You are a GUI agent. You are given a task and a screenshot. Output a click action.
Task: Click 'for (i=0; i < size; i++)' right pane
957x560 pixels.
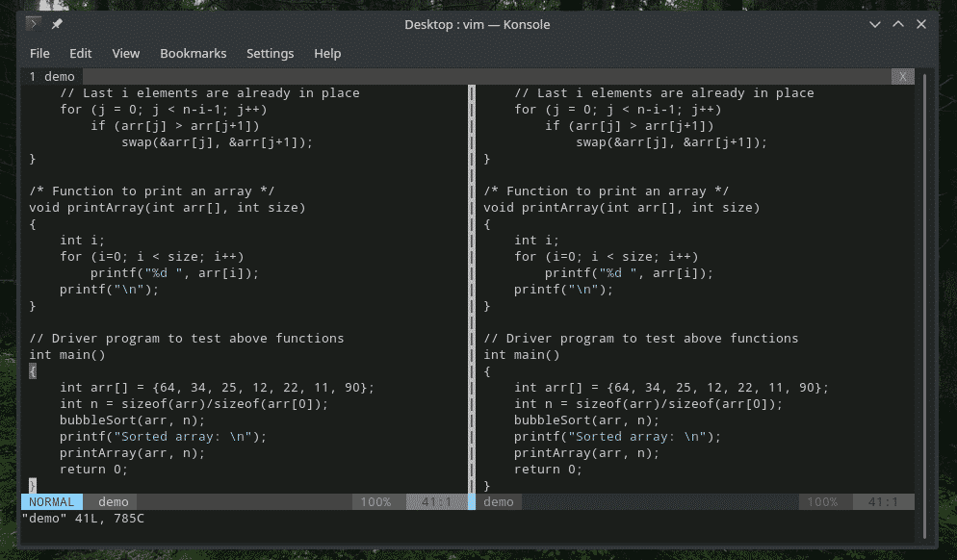point(606,257)
